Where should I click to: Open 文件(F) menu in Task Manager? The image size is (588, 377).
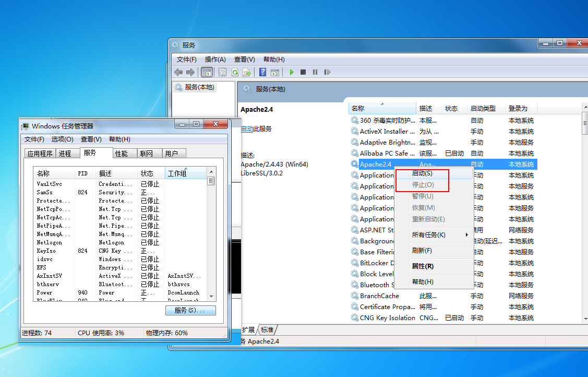coord(34,139)
